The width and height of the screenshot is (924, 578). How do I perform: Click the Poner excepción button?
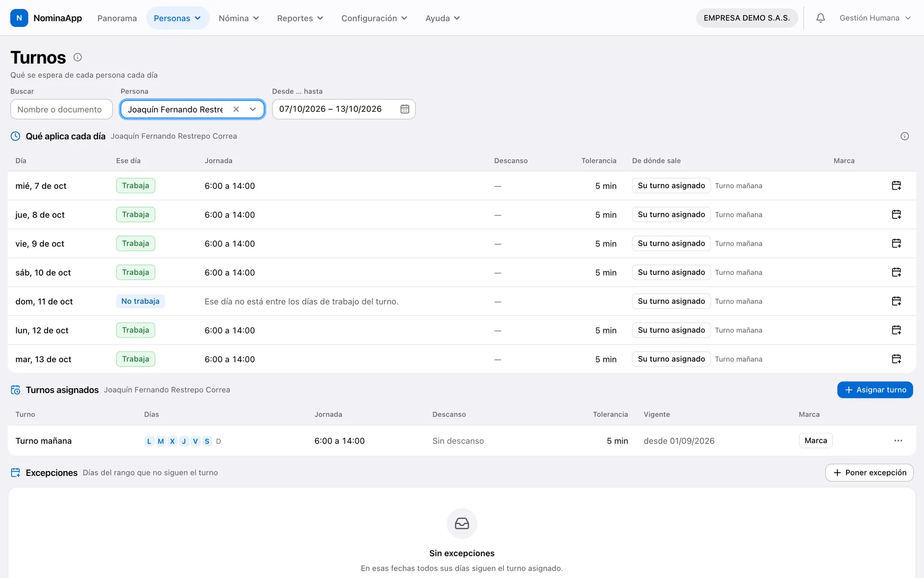(x=869, y=473)
